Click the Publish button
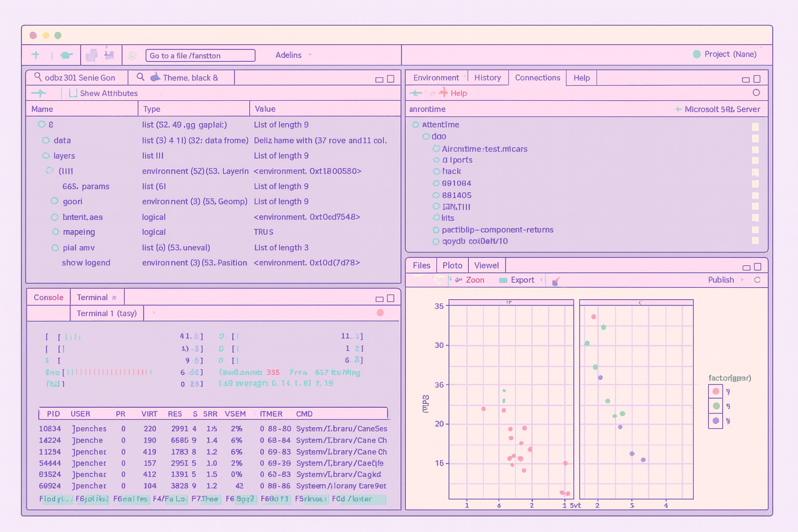The width and height of the screenshot is (798, 532). (x=721, y=280)
